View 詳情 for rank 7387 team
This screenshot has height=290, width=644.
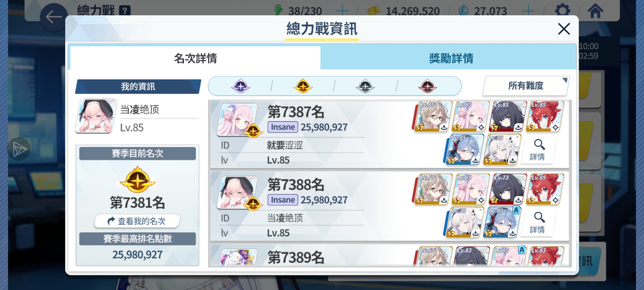coord(539,150)
